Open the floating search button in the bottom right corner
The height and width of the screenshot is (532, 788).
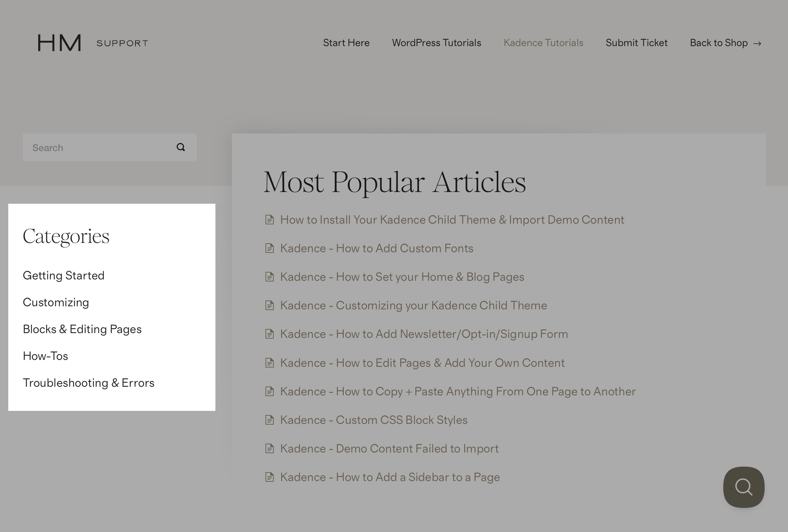pyautogui.click(x=744, y=487)
